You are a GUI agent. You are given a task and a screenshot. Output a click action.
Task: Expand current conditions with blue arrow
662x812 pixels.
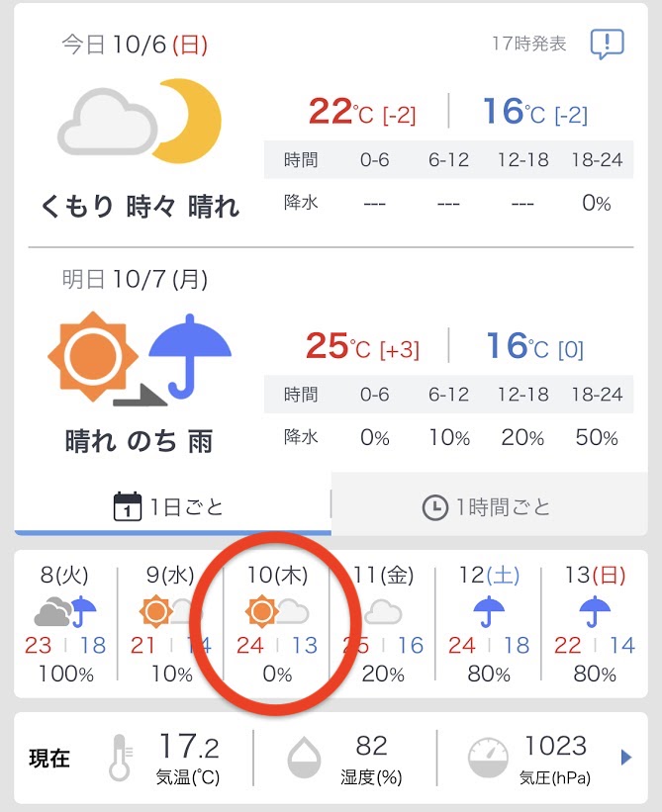pyautogui.click(x=625, y=758)
